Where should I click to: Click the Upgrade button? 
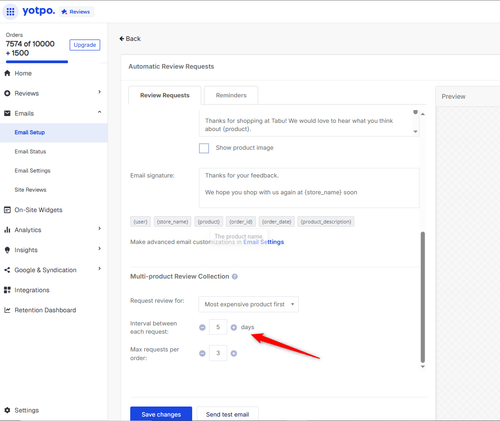[x=85, y=45]
